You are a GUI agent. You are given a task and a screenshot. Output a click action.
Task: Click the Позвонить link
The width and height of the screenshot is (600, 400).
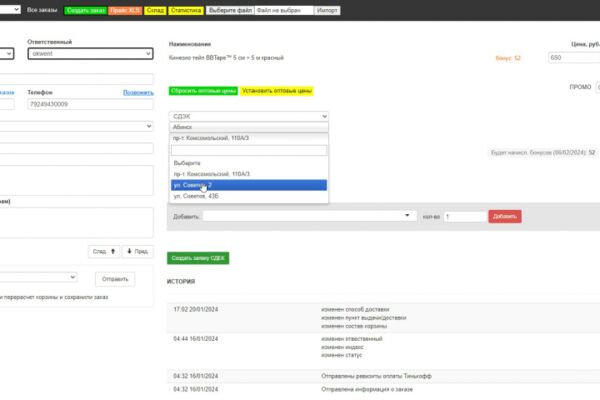click(x=138, y=93)
